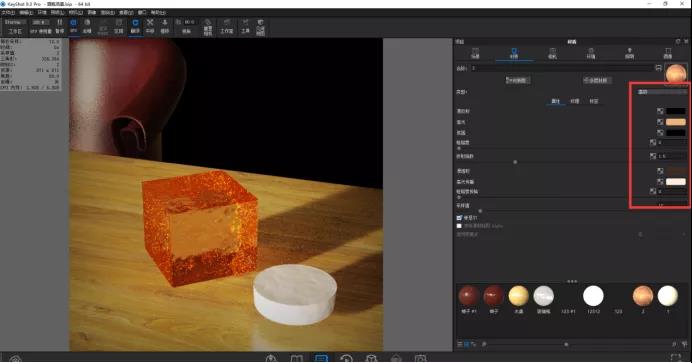Click the material list thumbnail size slider
This screenshot has width=692, height=363.
click(566, 344)
